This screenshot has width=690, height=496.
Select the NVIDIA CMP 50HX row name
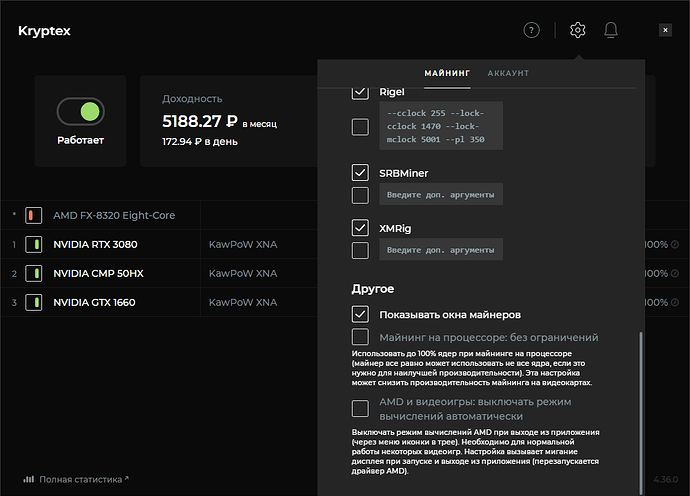click(x=99, y=273)
